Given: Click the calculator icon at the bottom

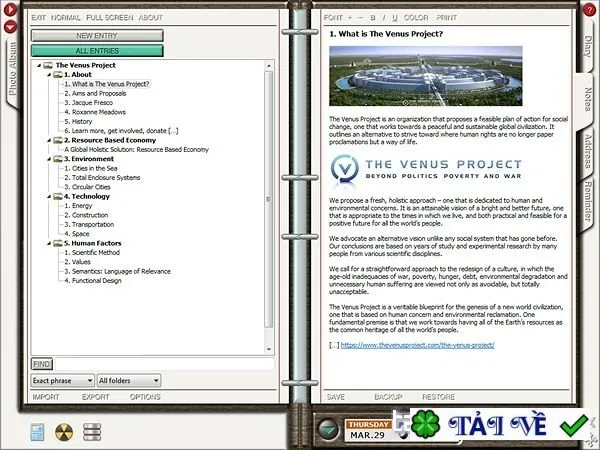Looking at the screenshot, I should pyautogui.click(x=37, y=432).
